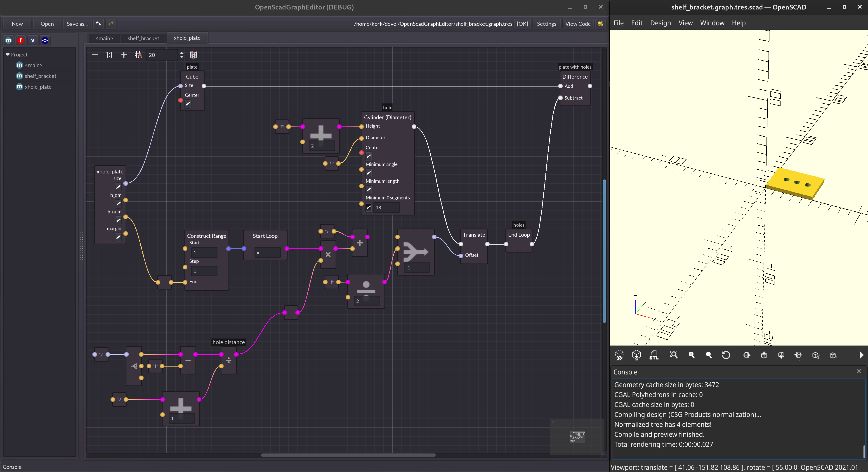Click the red f functions filter icon

pyautogui.click(x=21, y=40)
